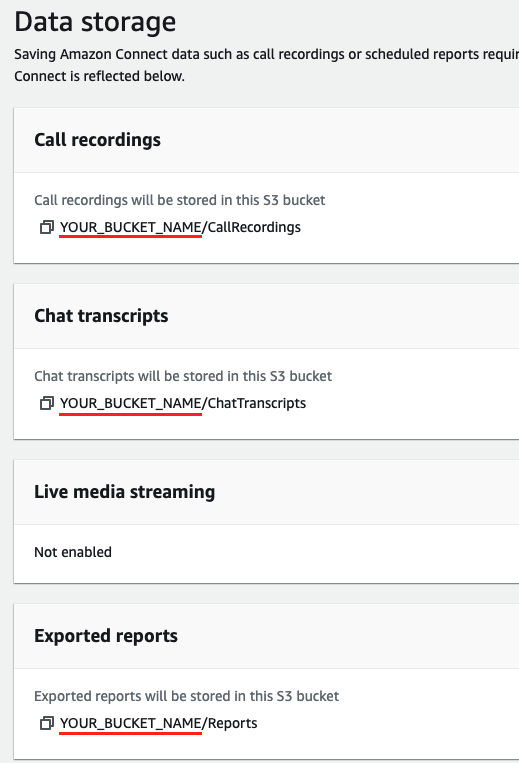Select the /CallRecordings folder suffix text
519x763 pixels.
click(251, 227)
